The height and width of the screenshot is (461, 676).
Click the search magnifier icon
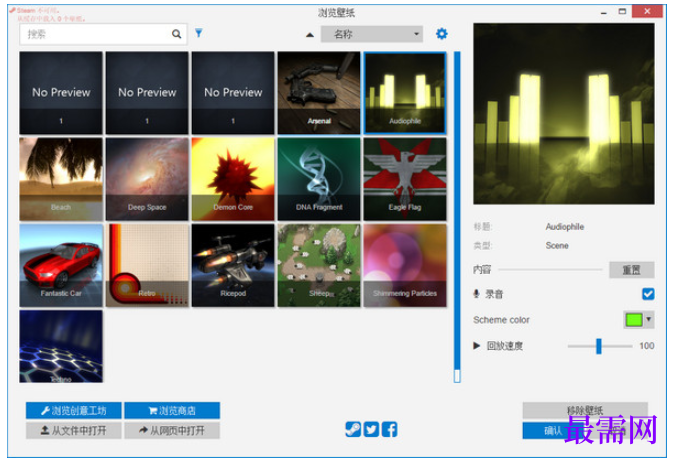click(176, 34)
